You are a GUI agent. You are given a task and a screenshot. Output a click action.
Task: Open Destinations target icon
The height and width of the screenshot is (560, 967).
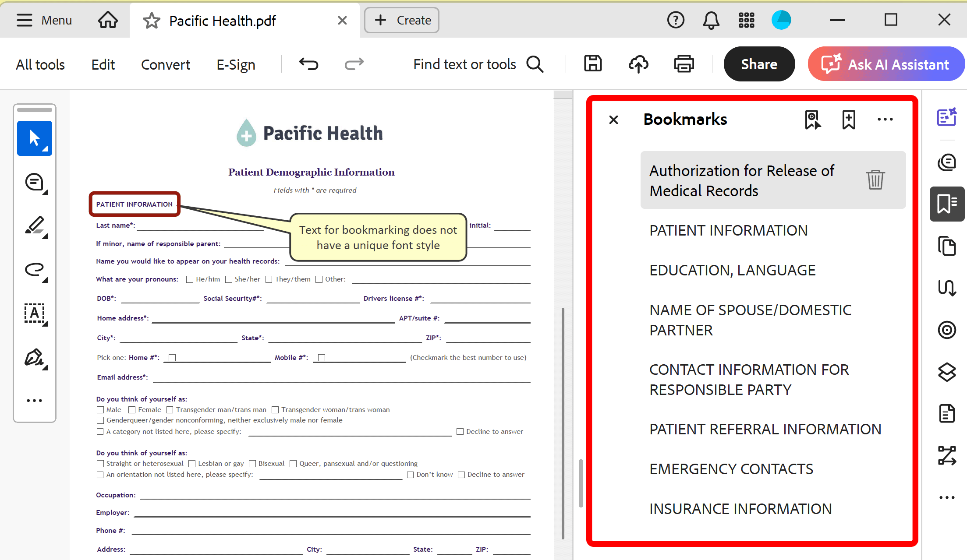[947, 330]
